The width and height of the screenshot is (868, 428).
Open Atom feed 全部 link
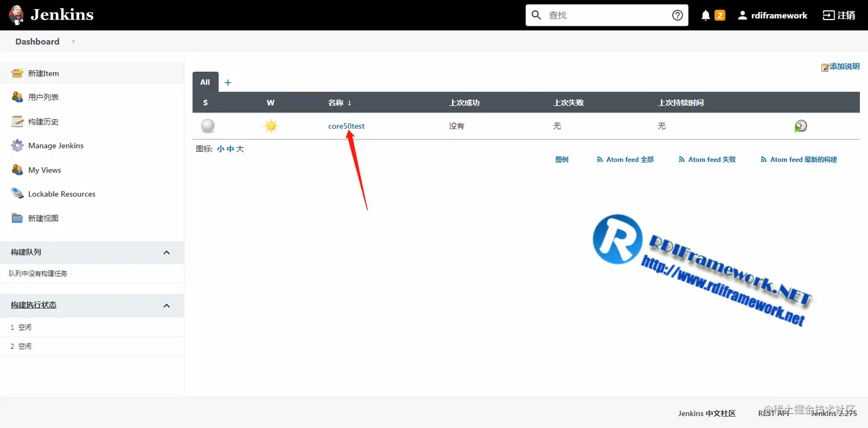(x=630, y=159)
